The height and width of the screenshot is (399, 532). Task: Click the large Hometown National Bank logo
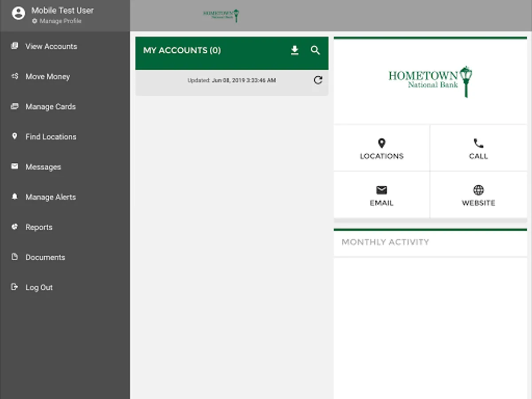pos(430,82)
